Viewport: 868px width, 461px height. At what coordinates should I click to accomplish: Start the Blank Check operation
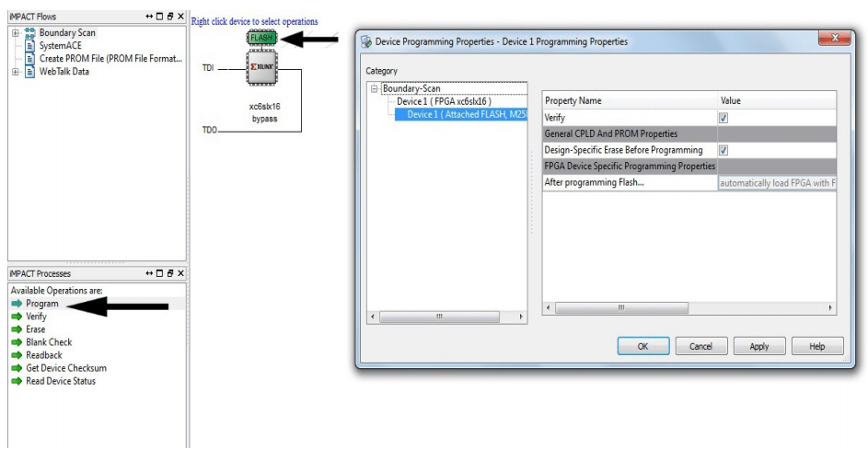(48, 342)
